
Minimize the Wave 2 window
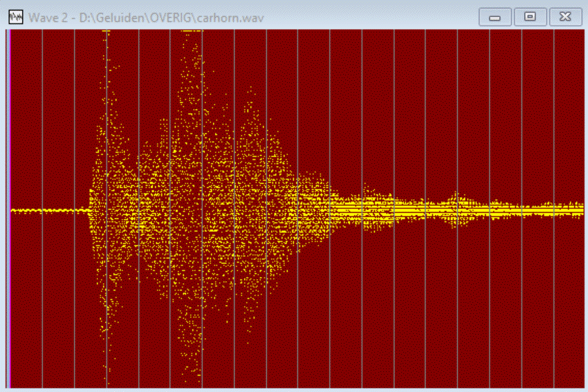(495, 17)
